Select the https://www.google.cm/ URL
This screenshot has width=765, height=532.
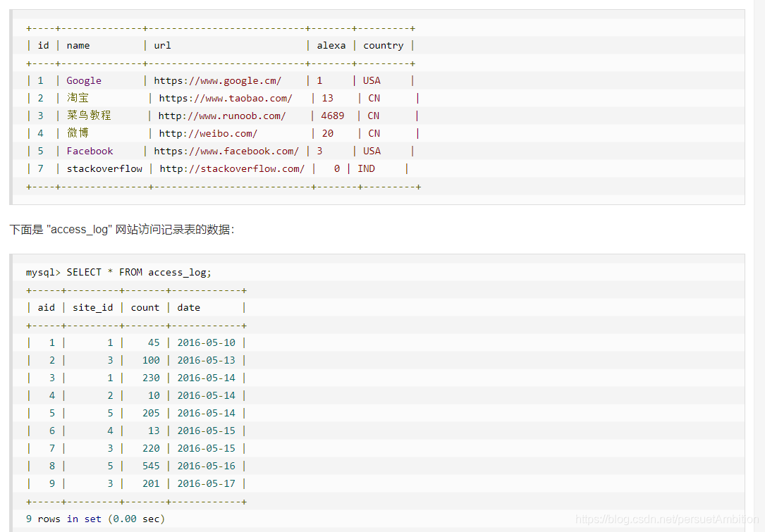coord(218,80)
